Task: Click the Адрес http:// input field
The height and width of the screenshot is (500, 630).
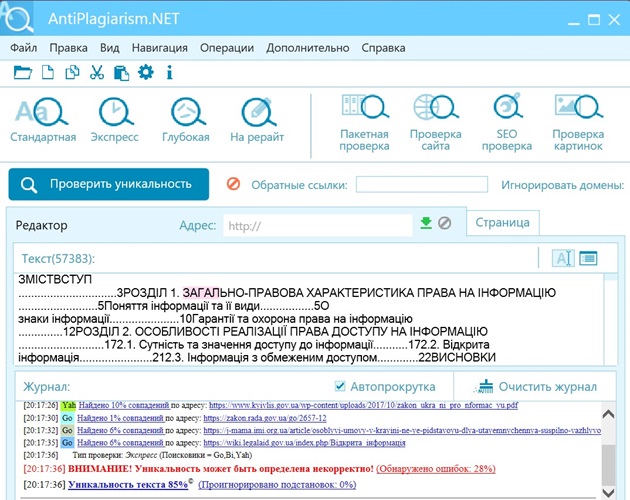Action: point(318,225)
